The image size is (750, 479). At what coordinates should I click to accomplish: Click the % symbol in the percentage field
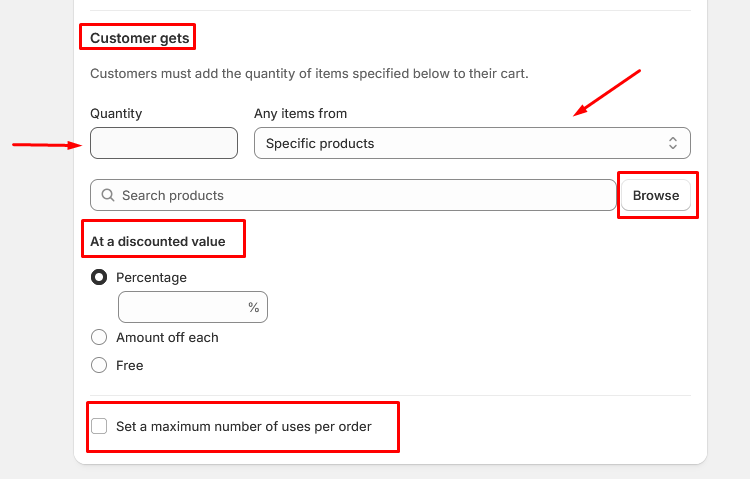pyautogui.click(x=254, y=308)
